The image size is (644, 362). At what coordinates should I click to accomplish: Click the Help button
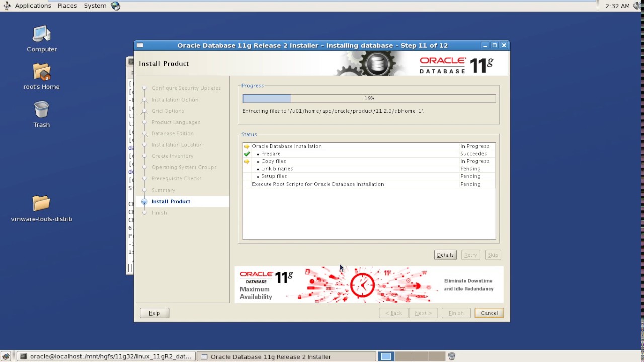coord(154,313)
